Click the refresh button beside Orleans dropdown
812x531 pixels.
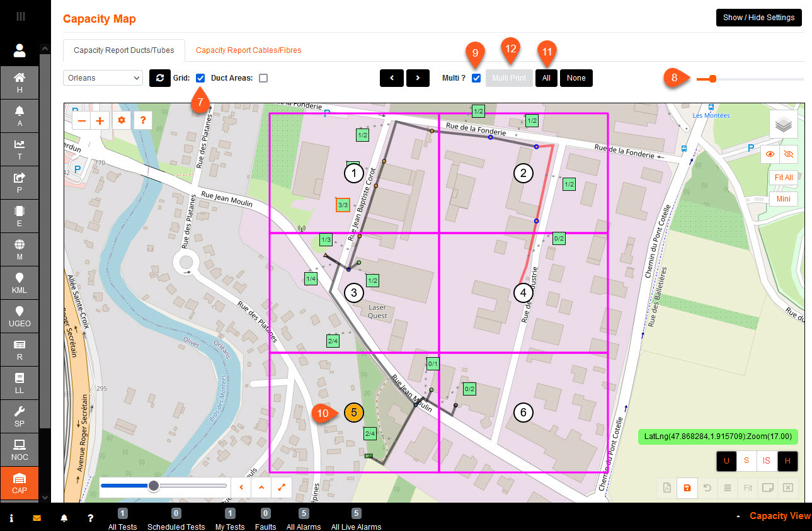159,78
